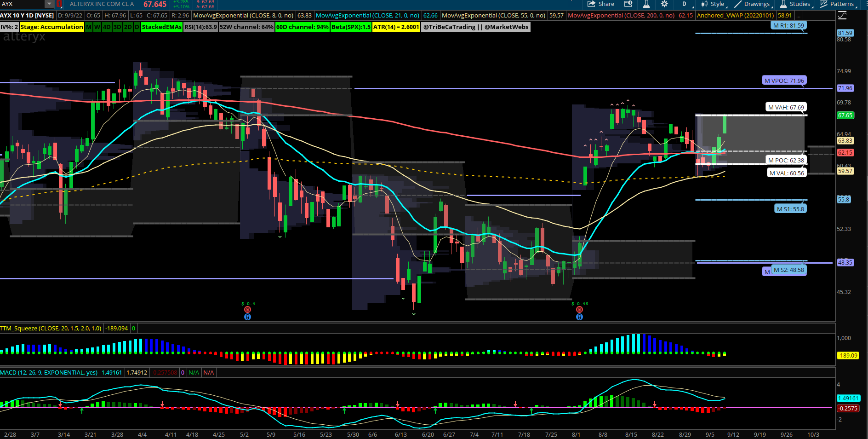The width and height of the screenshot is (868, 439).
Task: Click the 8/1 date on time axis
Action: click(576, 435)
